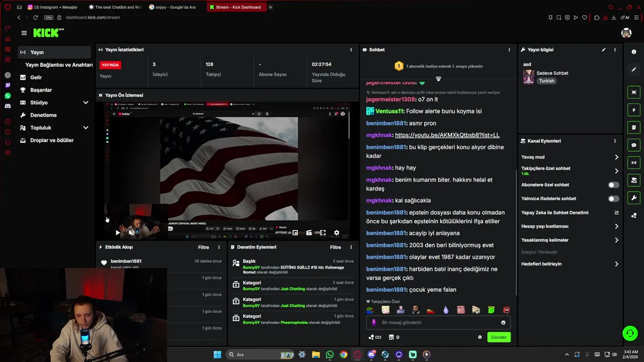Click the lightning icon in right toolbar
The width and height of the screenshot is (644, 362).
tap(633, 110)
